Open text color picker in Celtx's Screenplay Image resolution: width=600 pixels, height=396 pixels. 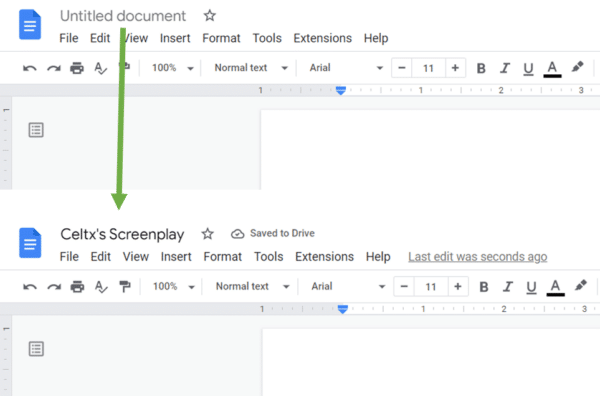coord(556,287)
